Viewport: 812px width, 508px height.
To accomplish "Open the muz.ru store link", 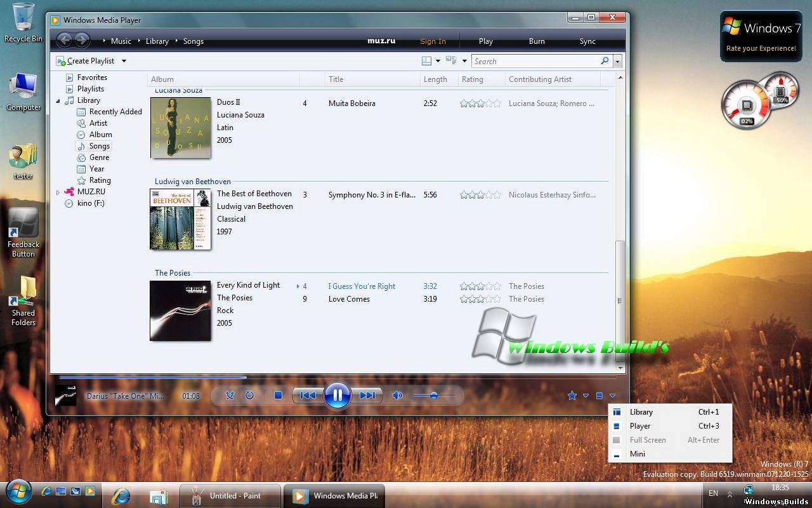I will pyautogui.click(x=381, y=41).
